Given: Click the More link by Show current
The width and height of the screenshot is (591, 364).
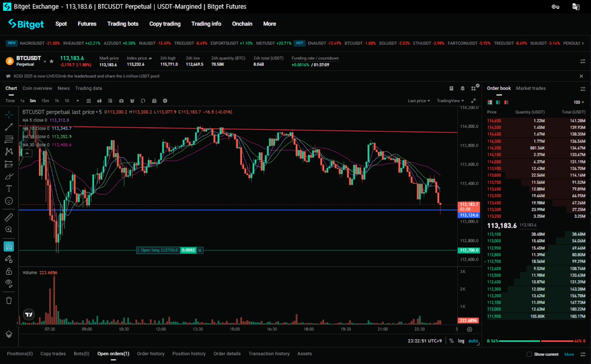Looking at the screenshot, I should (569, 354).
